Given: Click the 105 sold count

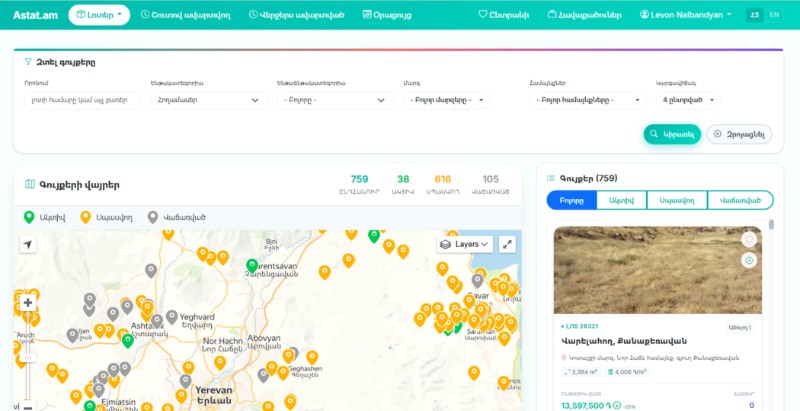Looking at the screenshot, I should click(490, 179).
